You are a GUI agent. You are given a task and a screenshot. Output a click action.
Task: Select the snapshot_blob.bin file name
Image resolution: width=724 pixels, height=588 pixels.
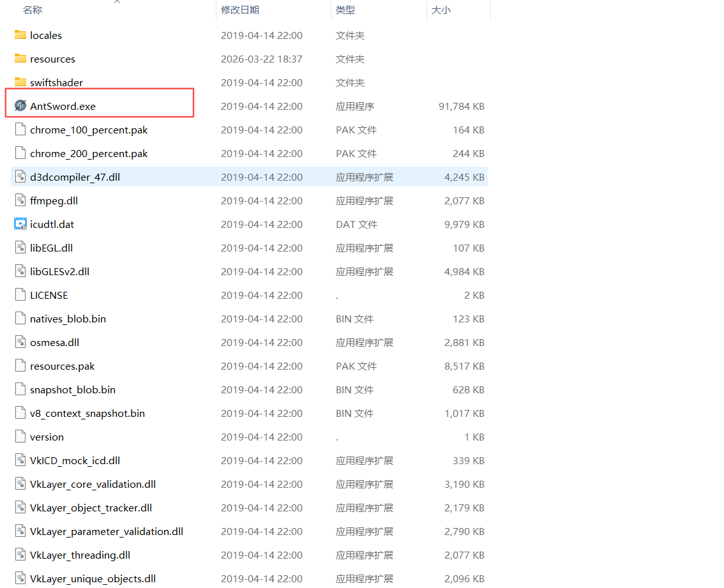pyautogui.click(x=73, y=390)
